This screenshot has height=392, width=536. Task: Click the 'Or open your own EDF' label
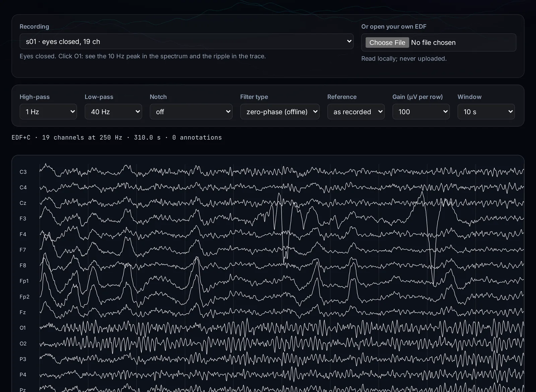point(394,26)
